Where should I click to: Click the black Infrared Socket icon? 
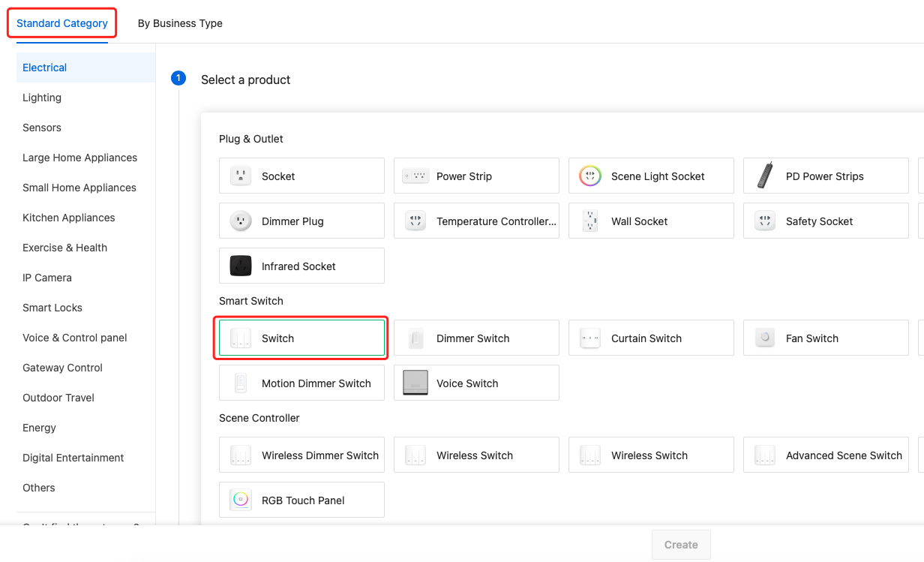point(240,266)
